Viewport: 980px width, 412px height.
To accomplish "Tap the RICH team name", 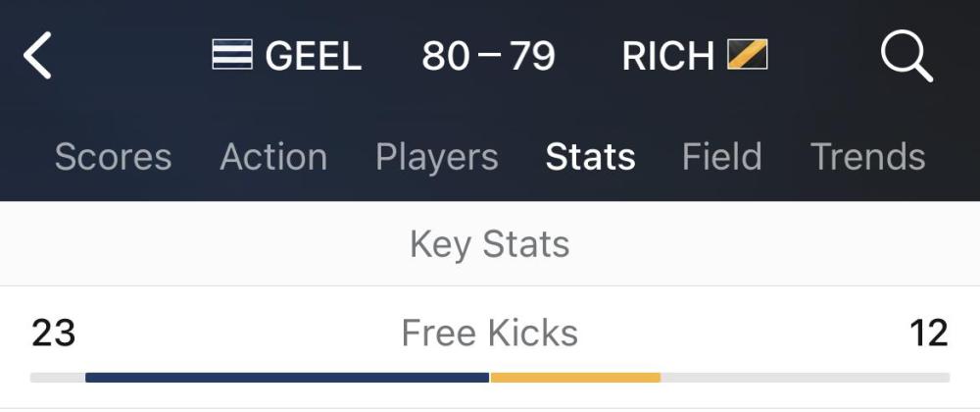I will tap(668, 56).
